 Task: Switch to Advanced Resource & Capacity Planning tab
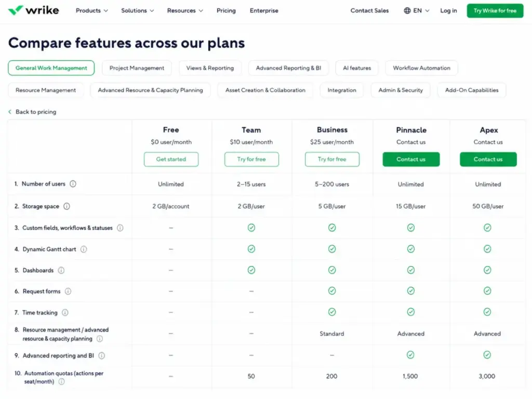pos(150,90)
